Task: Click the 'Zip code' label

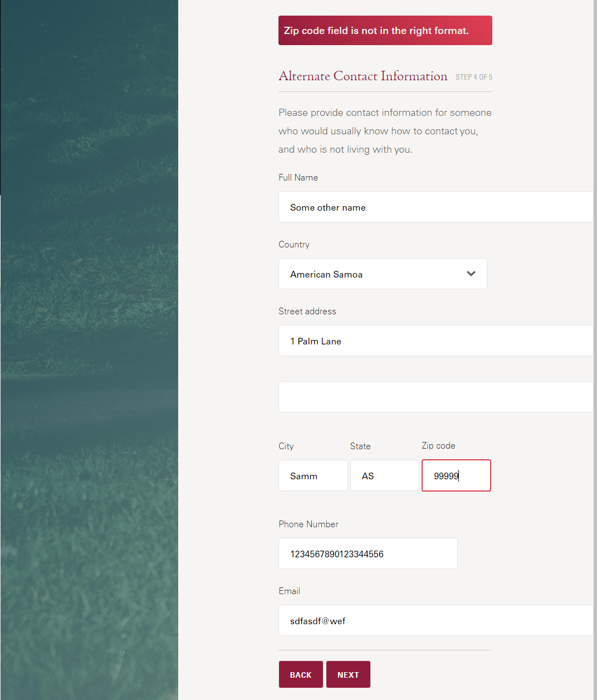Action: coord(438,446)
